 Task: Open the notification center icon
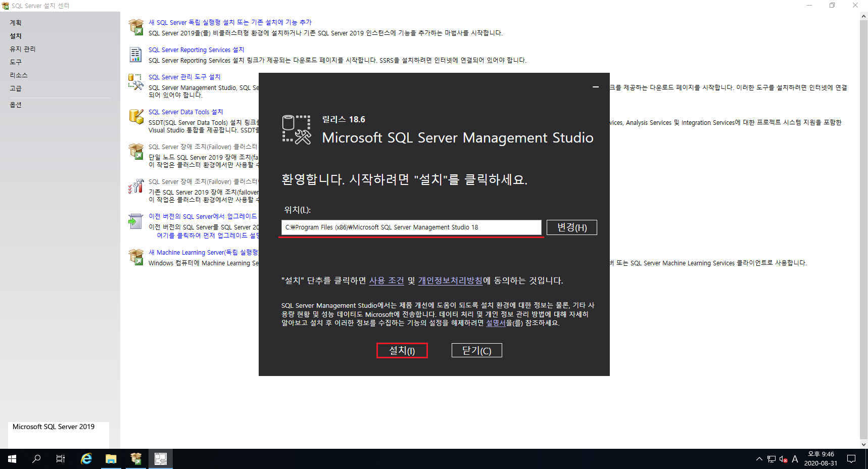(851, 459)
